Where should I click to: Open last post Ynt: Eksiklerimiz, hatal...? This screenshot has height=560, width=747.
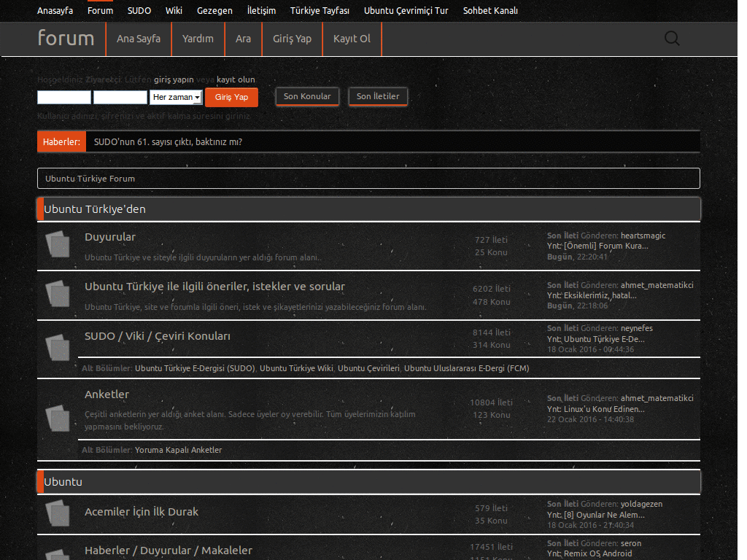coord(592,295)
